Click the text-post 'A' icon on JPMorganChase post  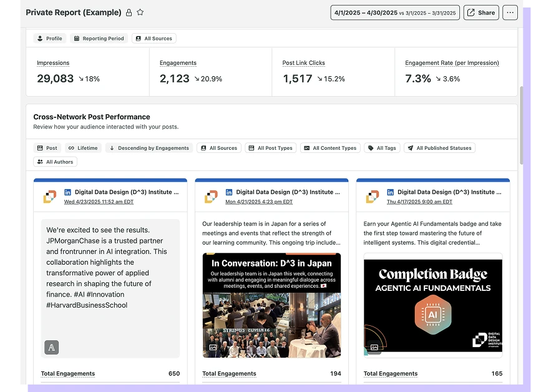coord(52,347)
